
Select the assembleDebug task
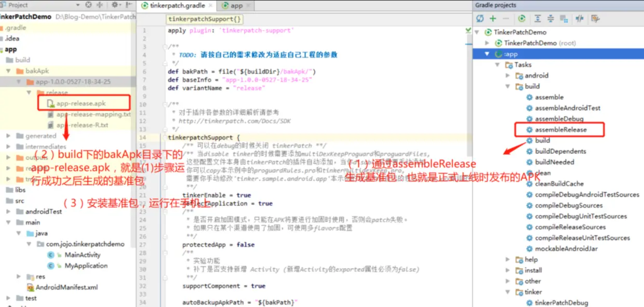pos(554,119)
